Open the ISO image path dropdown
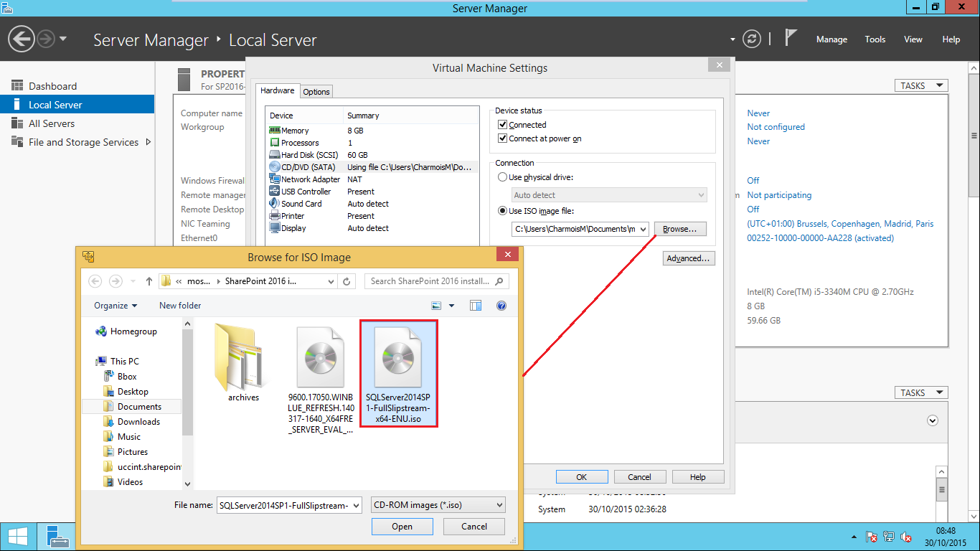Image resolution: width=980 pixels, height=551 pixels. (x=642, y=229)
